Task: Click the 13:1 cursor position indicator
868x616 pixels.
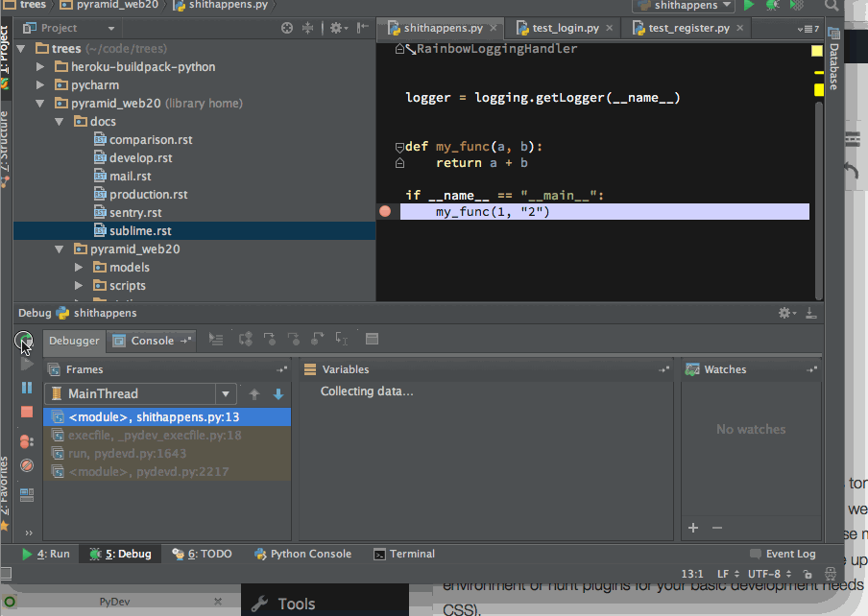Action: click(692, 574)
